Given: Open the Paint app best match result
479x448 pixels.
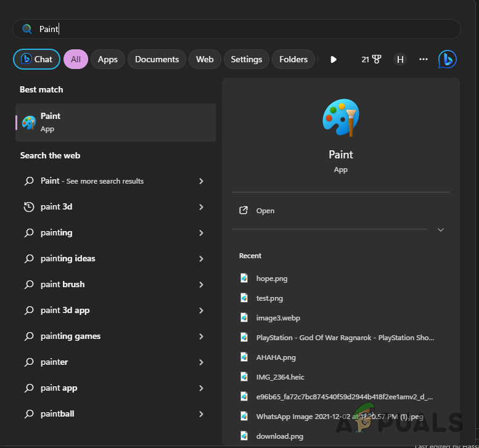Looking at the screenshot, I should click(x=115, y=123).
